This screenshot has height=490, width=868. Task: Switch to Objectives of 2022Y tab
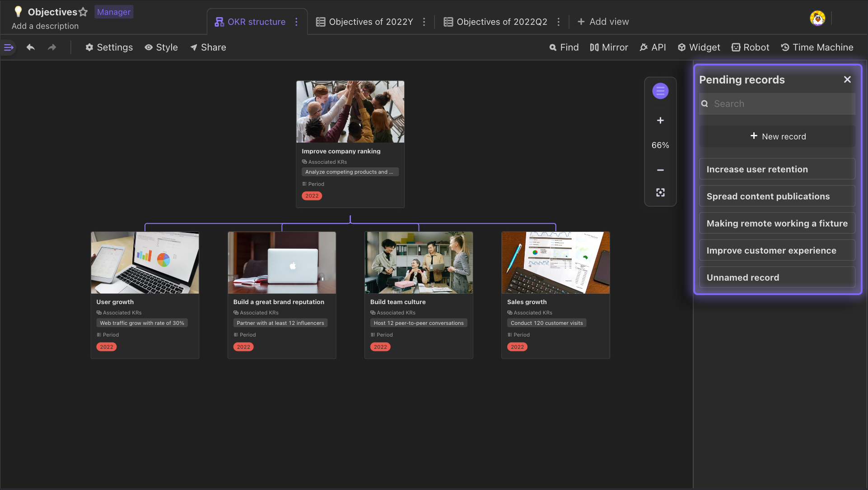364,22
